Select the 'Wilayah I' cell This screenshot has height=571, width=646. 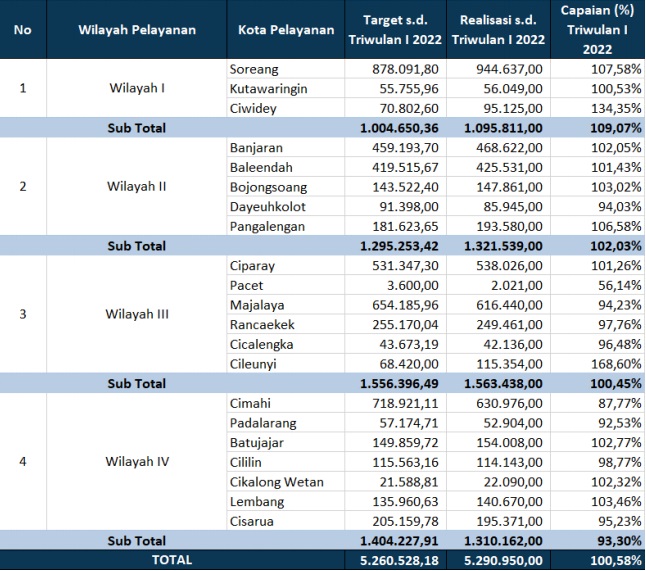137,88
